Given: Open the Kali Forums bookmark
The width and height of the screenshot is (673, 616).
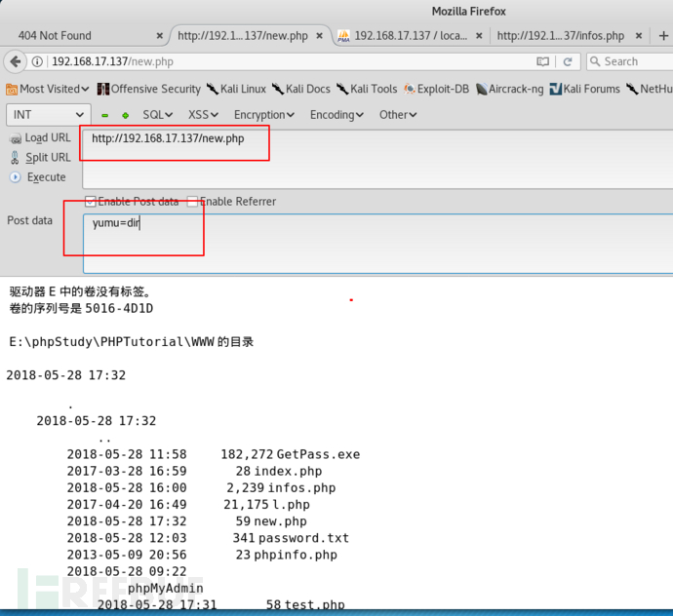Looking at the screenshot, I should click(x=584, y=89).
